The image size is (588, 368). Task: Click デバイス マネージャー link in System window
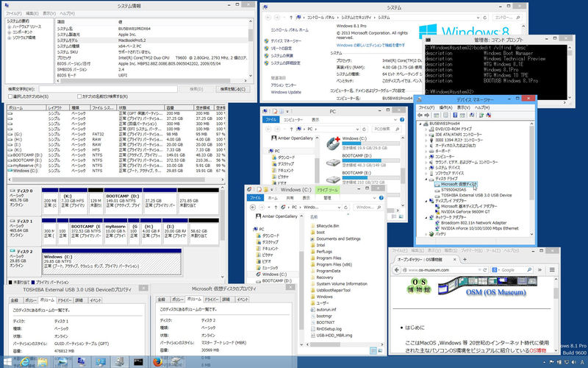click(x=286, y=41)
